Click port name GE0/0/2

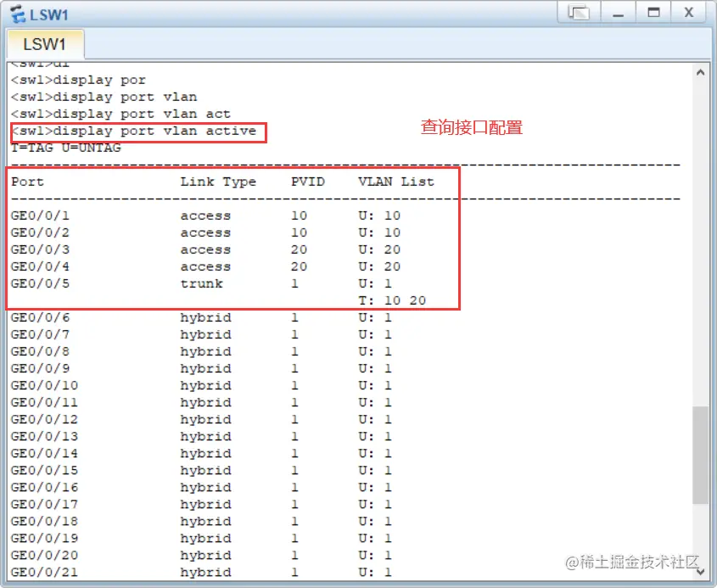[40, 232]
